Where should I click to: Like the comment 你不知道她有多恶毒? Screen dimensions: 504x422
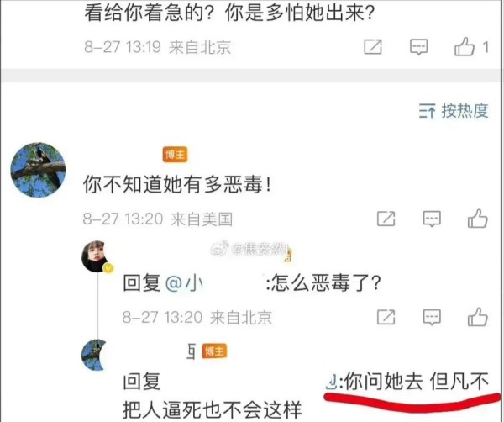477,219
